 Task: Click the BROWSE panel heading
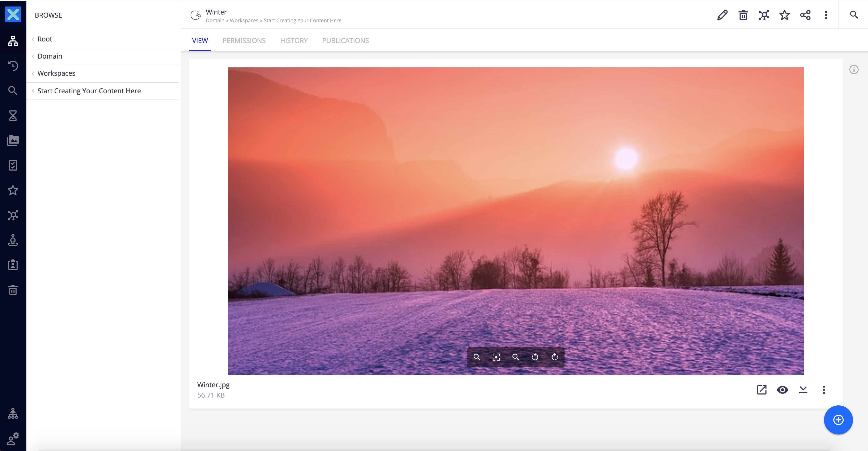coord(48,15)
